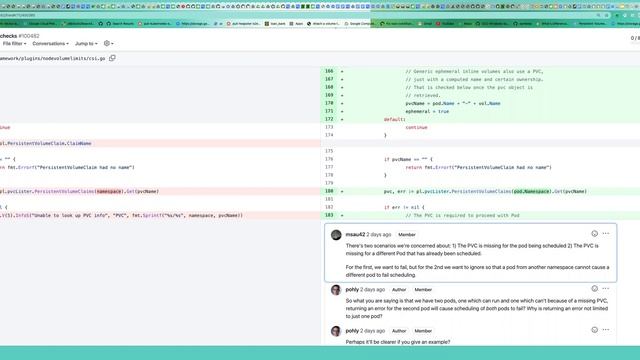Open msau42's '2 days ago' timestamp link
This screenshot has height=360, width=640.
pyautogui.click(x=379, y=234)
